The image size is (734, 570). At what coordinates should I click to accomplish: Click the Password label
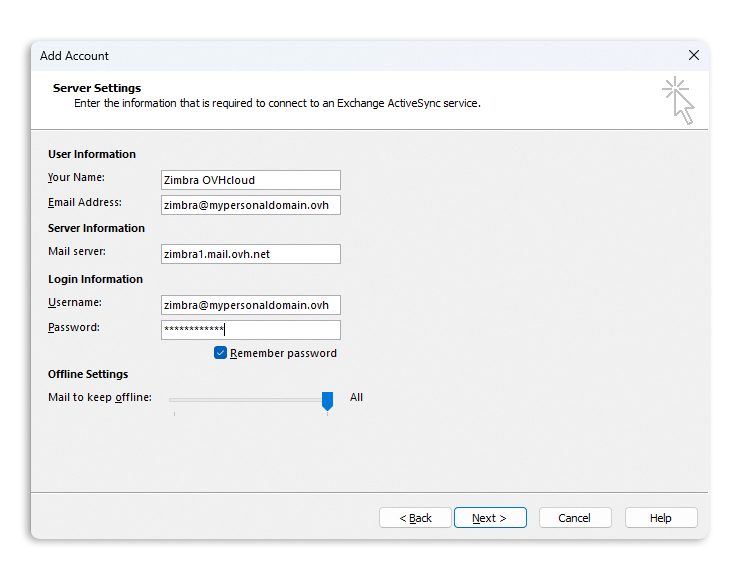(x=74, y=327)
